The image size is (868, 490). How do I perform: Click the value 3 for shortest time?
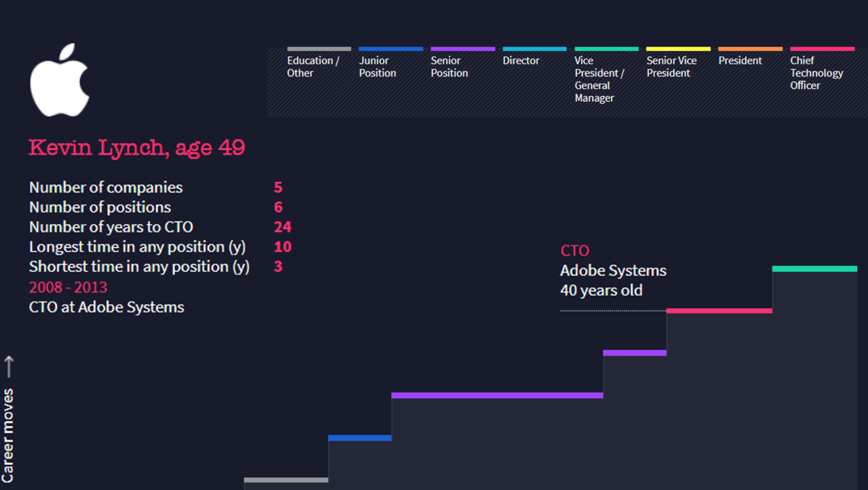[x=278, y=266]
